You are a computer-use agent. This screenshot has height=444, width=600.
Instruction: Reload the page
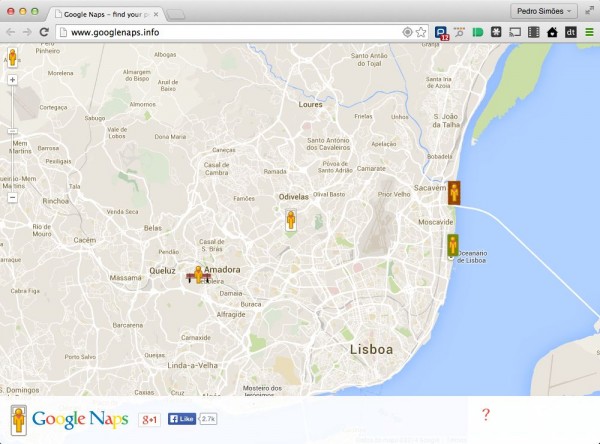coord(44,32)
